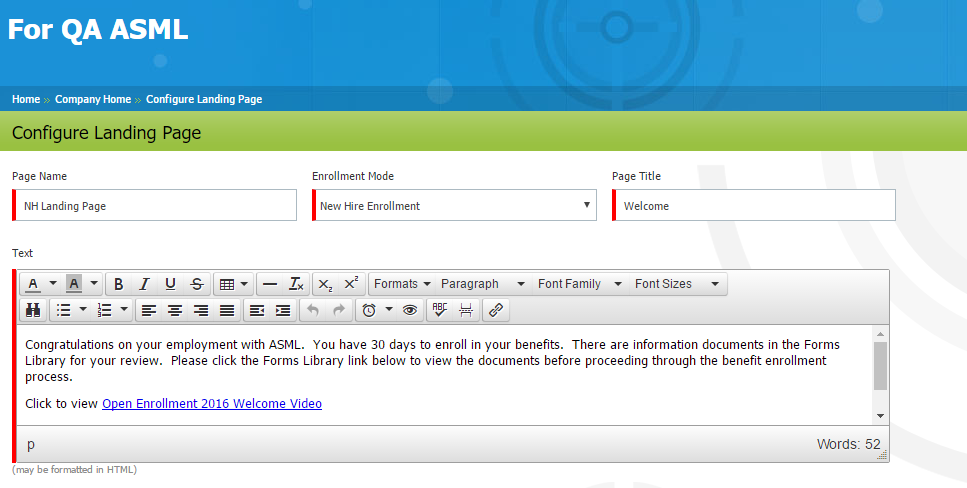967x488 pixels.
Task: Click Configure Landing Page breadcrumb
Action: (x=204, y=99)
